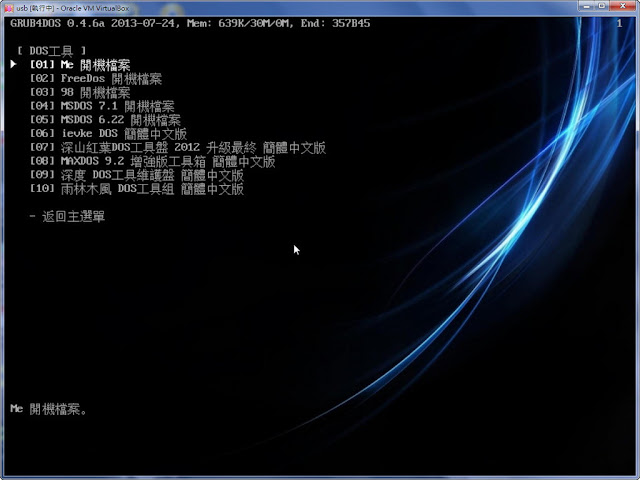
Task: Select [10] 雨林木風 DOS工具組 entry
Action: [137, 189]
